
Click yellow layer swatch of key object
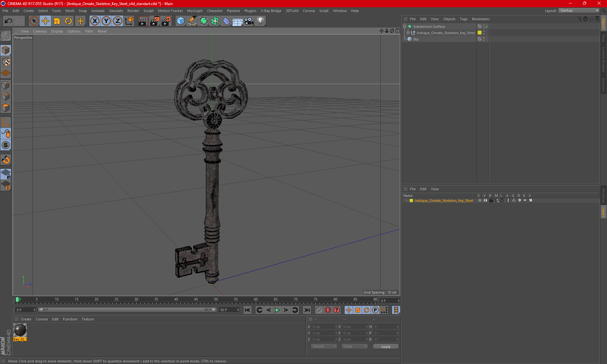point(480,33)
